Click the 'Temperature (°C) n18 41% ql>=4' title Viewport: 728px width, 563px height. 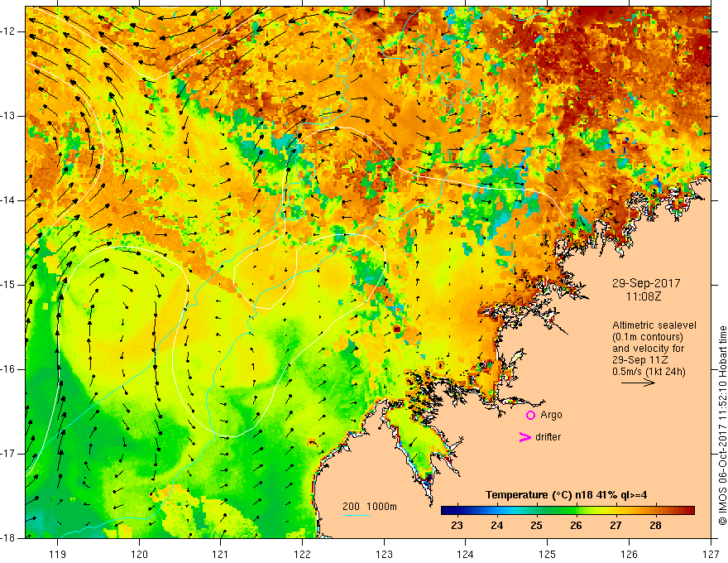(x=566, y=495)
